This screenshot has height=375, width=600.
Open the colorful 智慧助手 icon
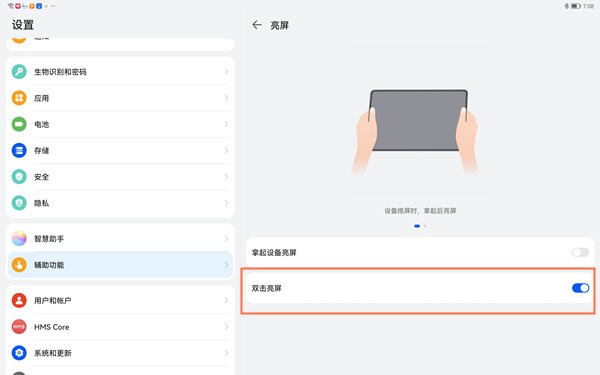click(19, 238)
